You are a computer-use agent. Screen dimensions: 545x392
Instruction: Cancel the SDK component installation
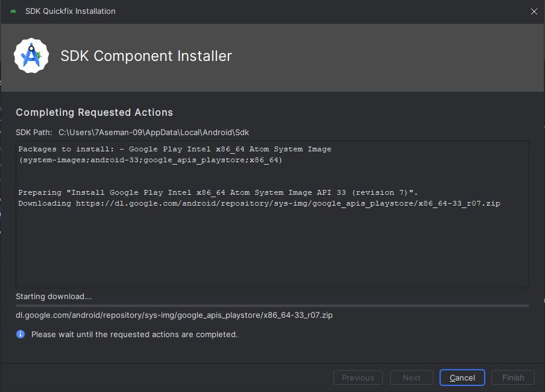click(462, 378)
